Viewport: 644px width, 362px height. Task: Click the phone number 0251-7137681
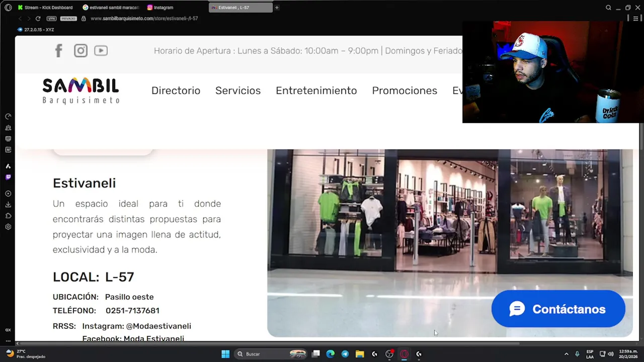tap(132, 311)
